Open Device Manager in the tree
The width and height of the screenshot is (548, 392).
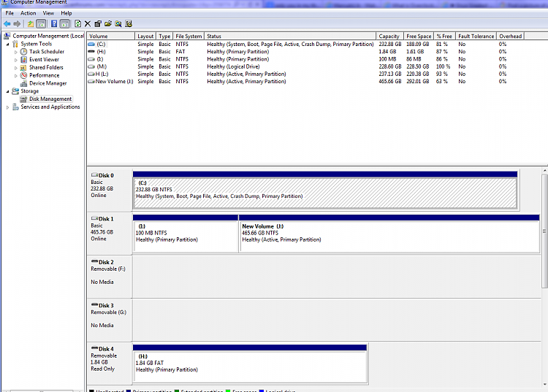pyautogui.click(x=48, y=83)
